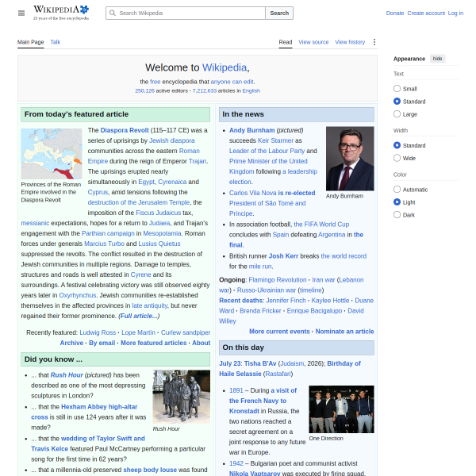Select Standard text size
This screenshot has width=476, height=476.
tap(397, 101)
